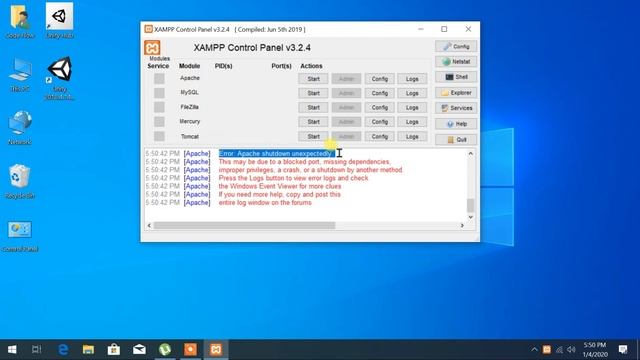Viewport: 640px width, 360px height.
Task: Open This PC desktop icon
Action: tap(20, 74)
